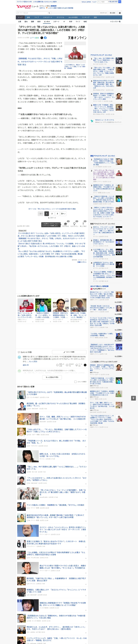Click the ウェブ検索 input field

[x=102, y=2]
